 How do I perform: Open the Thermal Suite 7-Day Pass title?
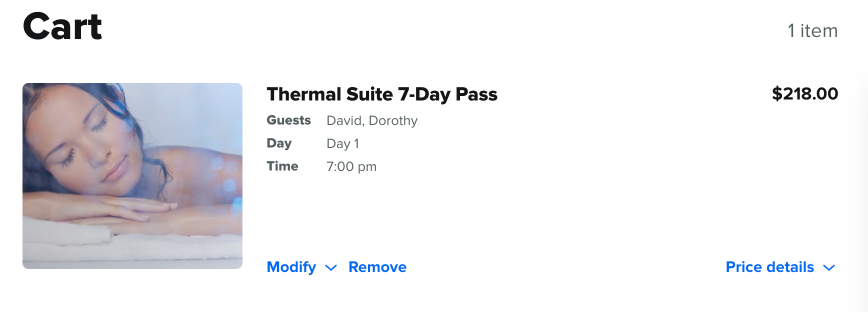pos(382,94)
